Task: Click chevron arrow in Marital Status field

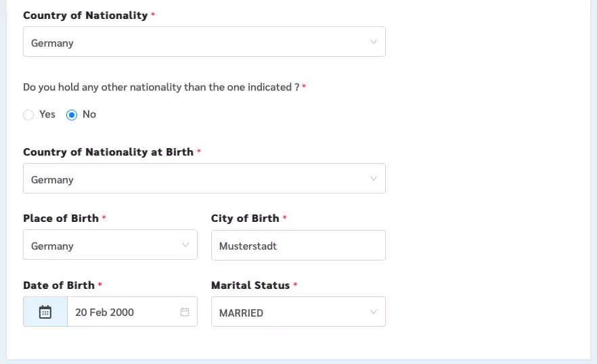Action: point(374,312)
